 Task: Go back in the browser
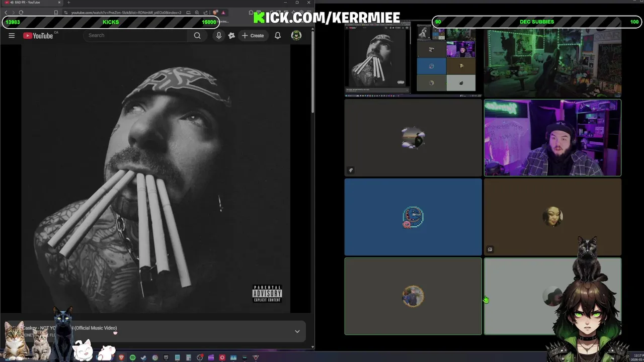(x=6, y=12)
